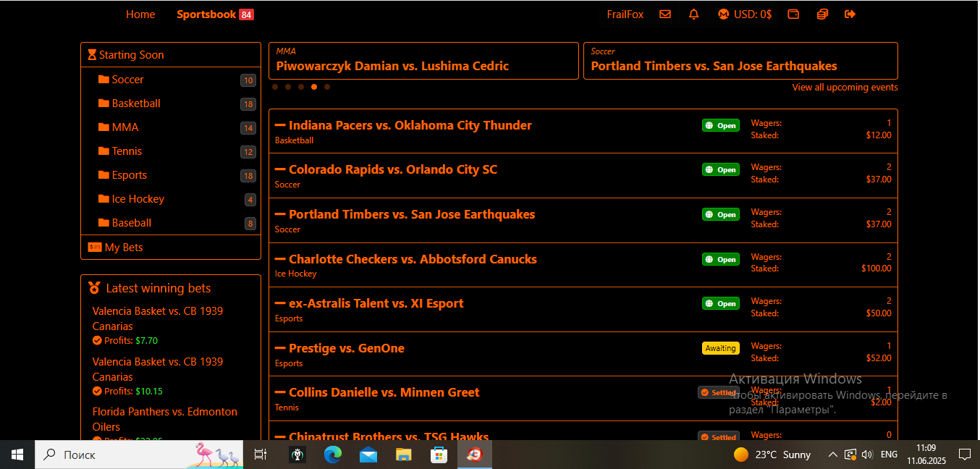Open the Windows notification center icon
The height and width of the screenshot is (469, 980).
[964, 455]
